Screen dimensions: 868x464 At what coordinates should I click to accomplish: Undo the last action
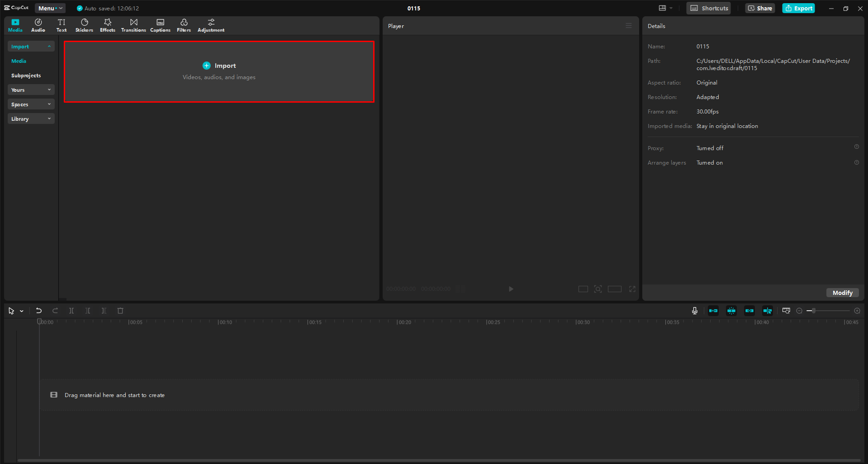tap(38, 311)
